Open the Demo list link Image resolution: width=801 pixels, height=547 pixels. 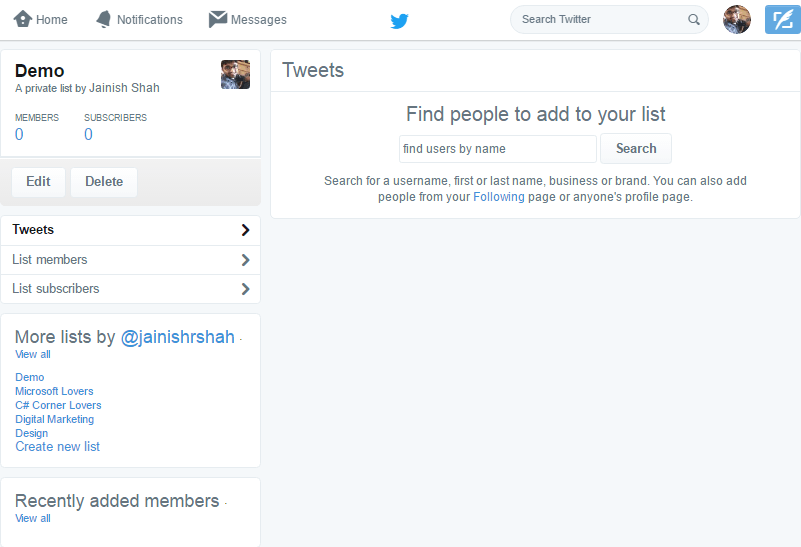coord(30,377)
